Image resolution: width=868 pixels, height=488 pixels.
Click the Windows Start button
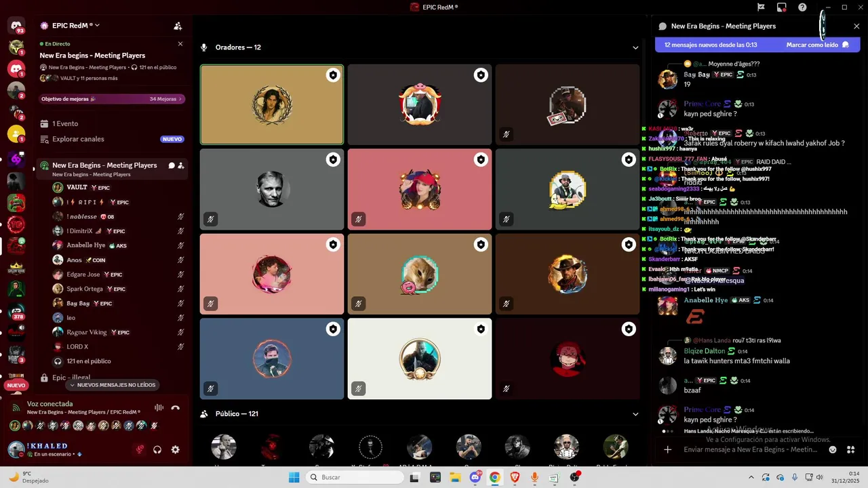294,477
